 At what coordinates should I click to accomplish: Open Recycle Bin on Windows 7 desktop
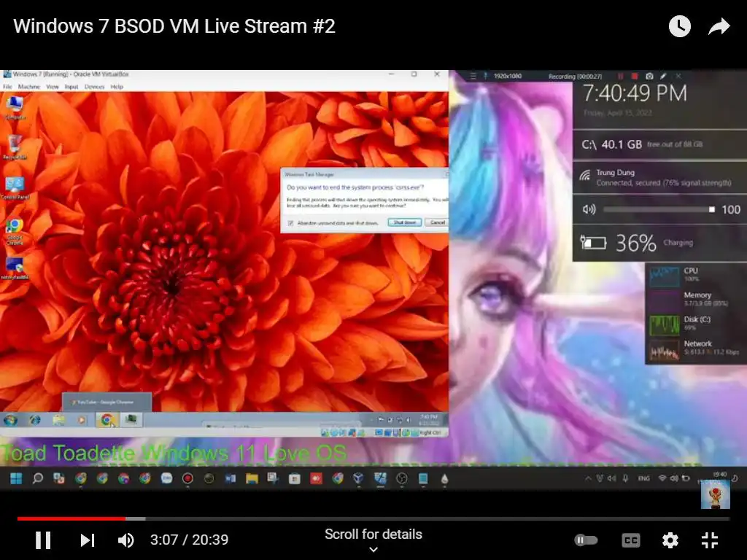[x=15, y=147]
